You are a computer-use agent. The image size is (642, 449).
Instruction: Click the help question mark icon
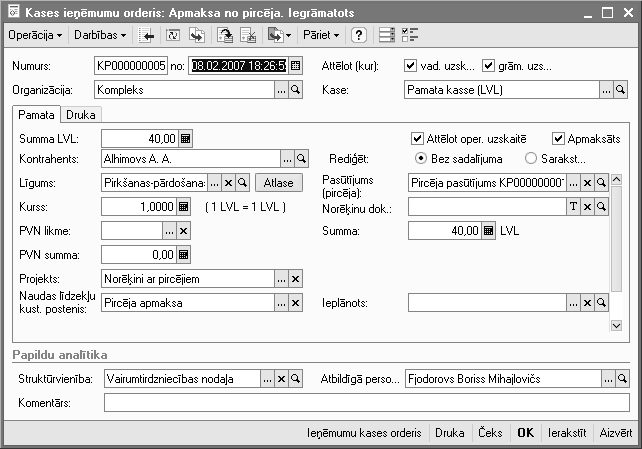358,35
